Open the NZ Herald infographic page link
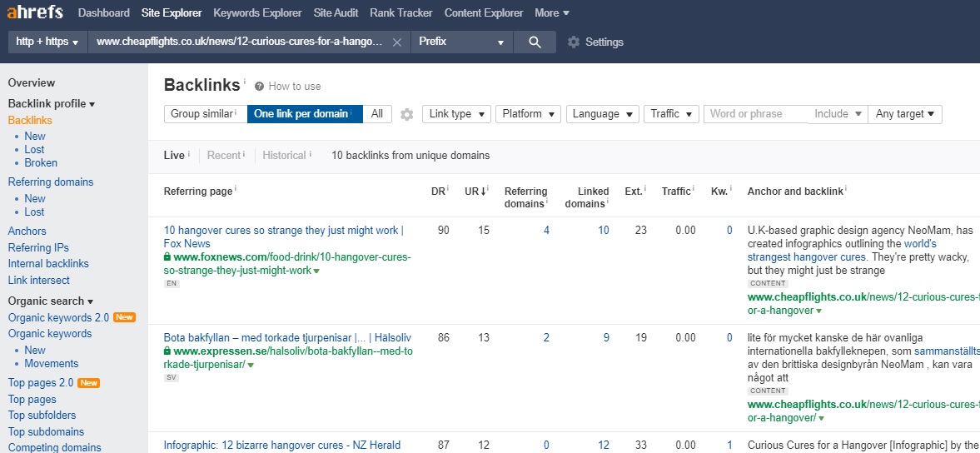Screen dimensions: 980x453 (x=282, y=446)
